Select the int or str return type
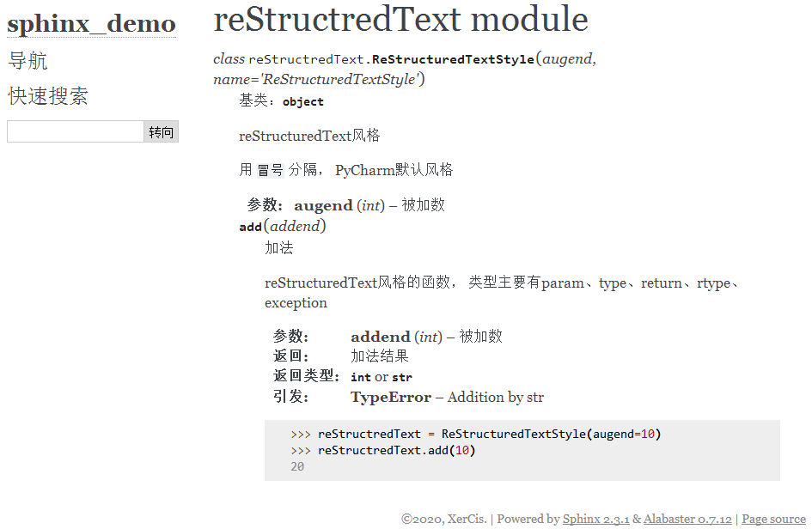The height and width of the screenshot is (529, 812). 381,377
